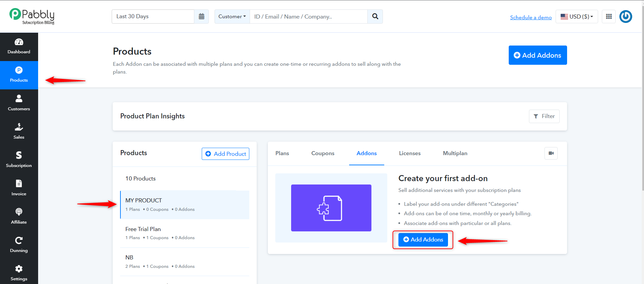Image resolution: width=644 pixels, height=284 pixels.
Task: Go to Sales sidebar icon
Action: tap(19, 132)
